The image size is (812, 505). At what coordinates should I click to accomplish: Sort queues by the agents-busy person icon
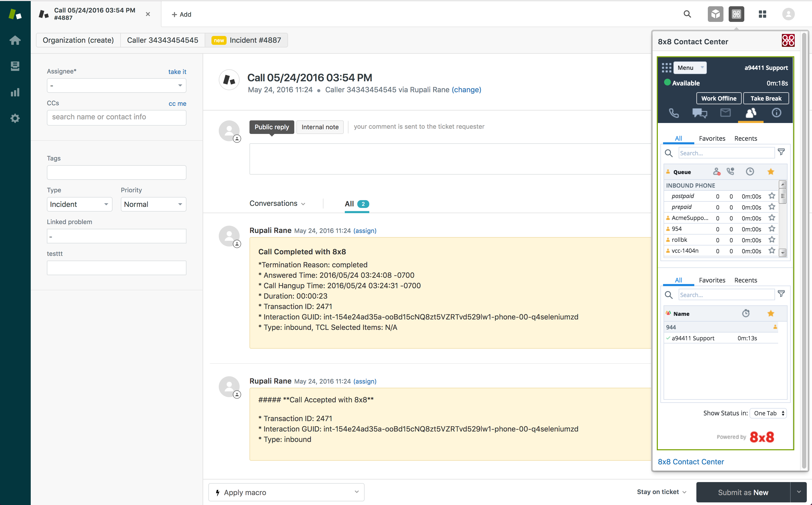tap(716, 172)
